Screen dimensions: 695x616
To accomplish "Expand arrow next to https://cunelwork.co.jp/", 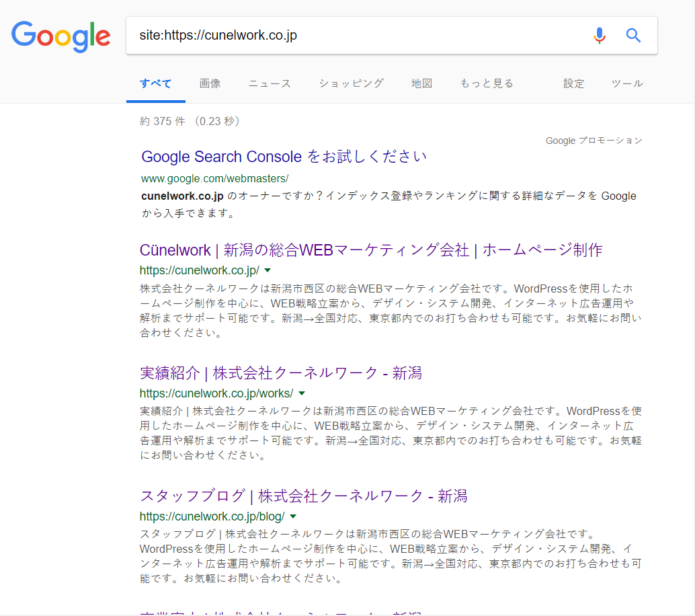I will coord(268,270).
